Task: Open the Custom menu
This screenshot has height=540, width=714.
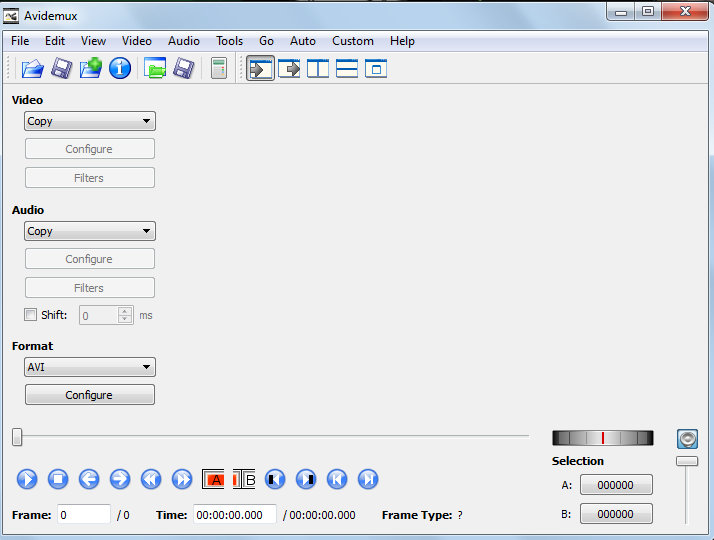Action: pos(353,41)
